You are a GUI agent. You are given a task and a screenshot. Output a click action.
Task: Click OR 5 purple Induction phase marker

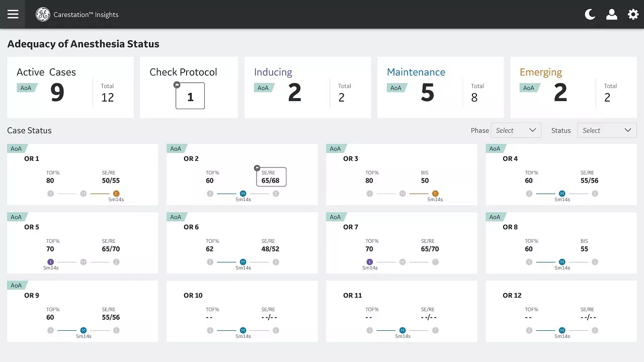50,262
